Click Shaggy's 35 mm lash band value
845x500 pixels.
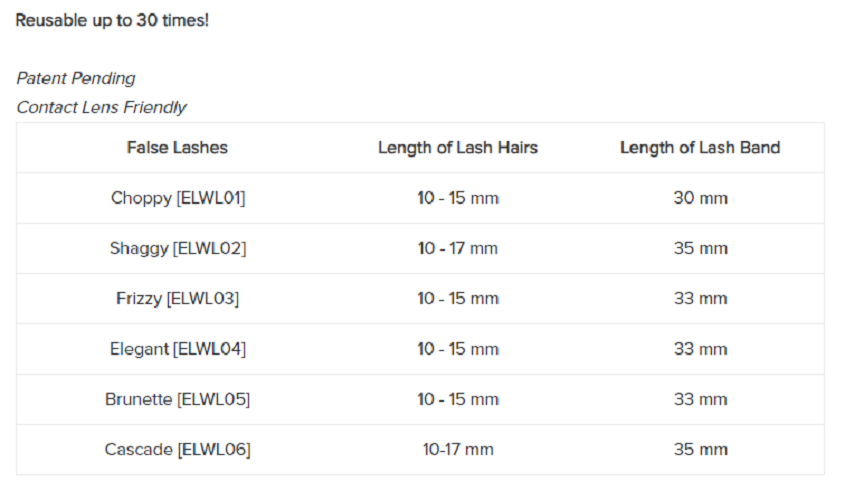tap(701, 248)
